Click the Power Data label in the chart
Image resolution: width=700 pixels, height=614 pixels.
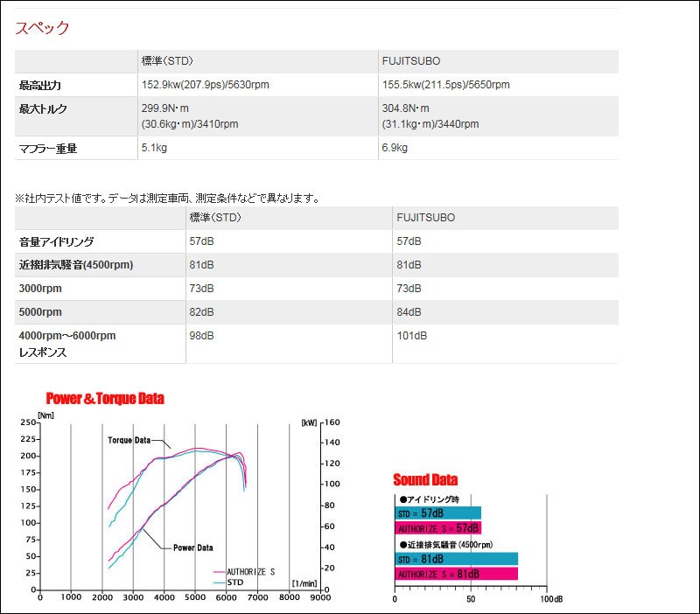point(192,548)
